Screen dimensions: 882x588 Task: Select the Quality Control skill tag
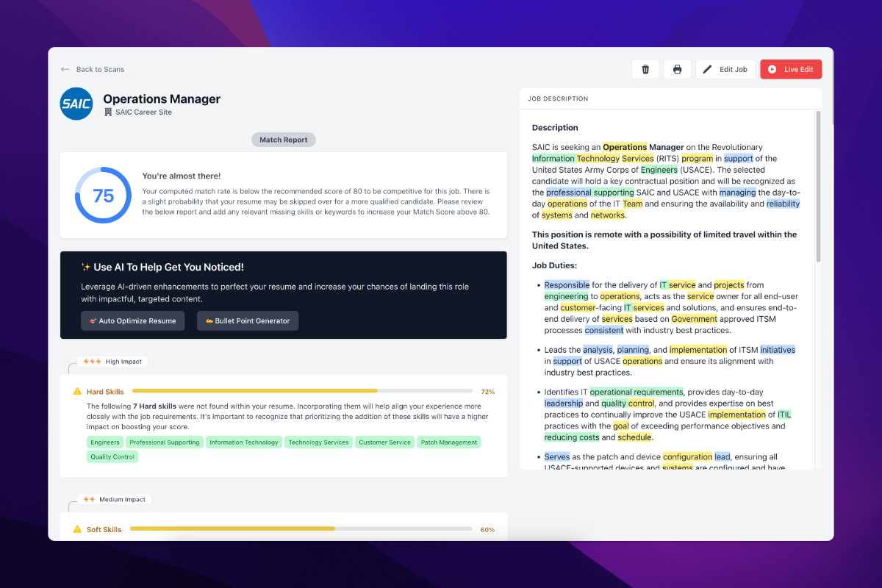pos(112,456)
